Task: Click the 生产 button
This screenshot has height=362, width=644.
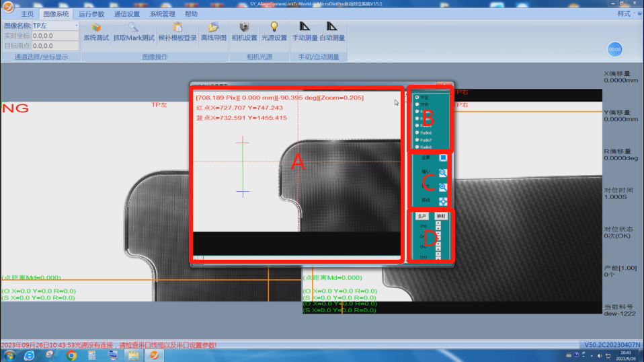Action: tap(421, 216)
